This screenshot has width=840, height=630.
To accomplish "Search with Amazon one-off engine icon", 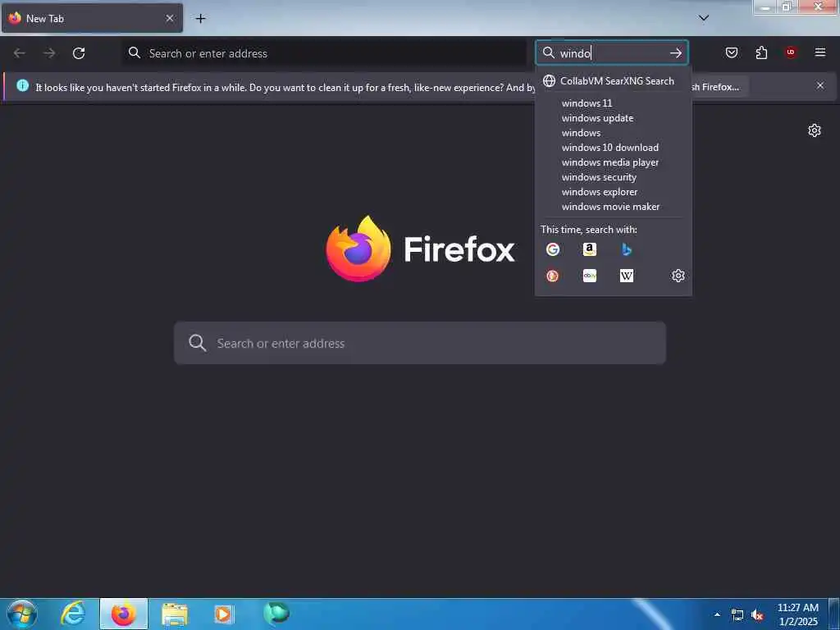I will (589, 249).
